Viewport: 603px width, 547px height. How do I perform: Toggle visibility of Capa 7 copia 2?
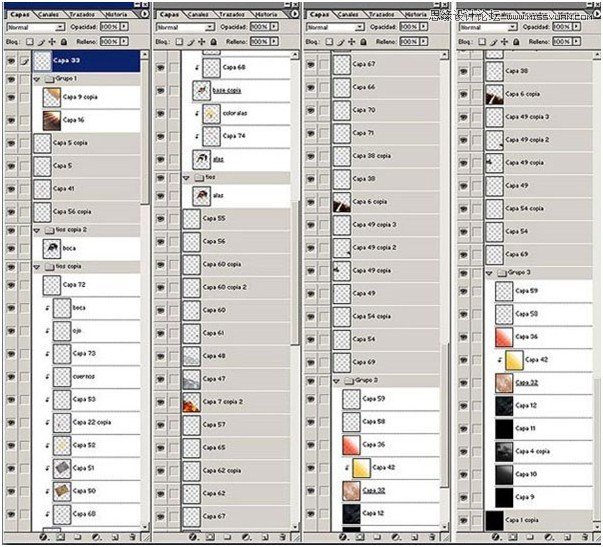point(161,402)
